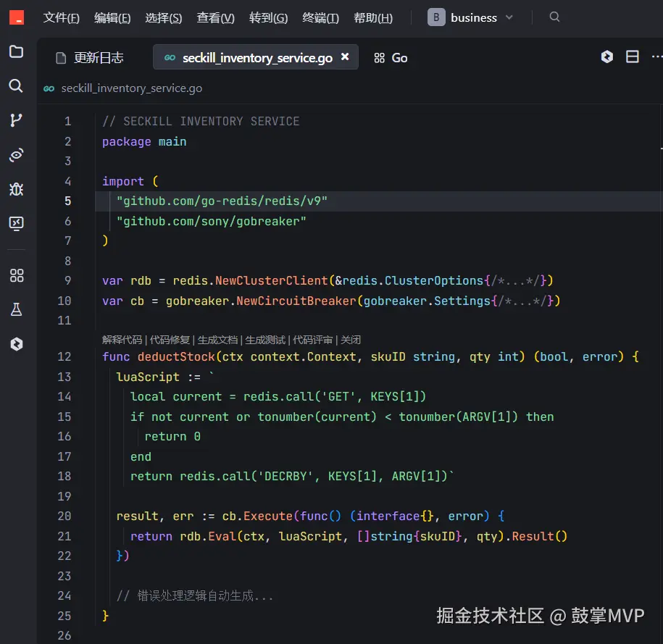
Task: Click the 关闭 code lens link
Action: [351, 340]
